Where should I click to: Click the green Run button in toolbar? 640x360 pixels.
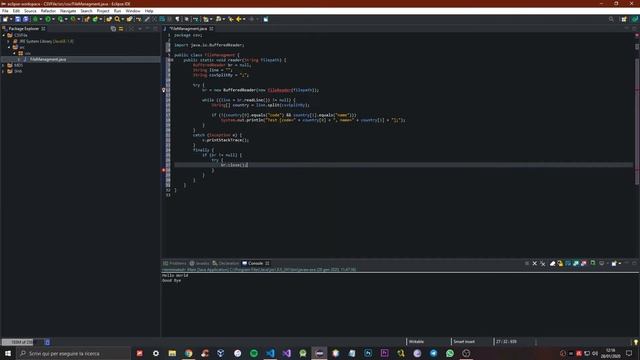coord(48,19)
